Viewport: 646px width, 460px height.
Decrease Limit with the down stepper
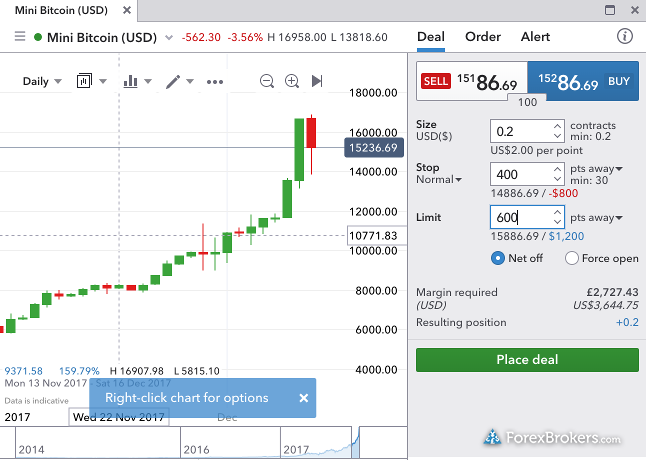557,222
